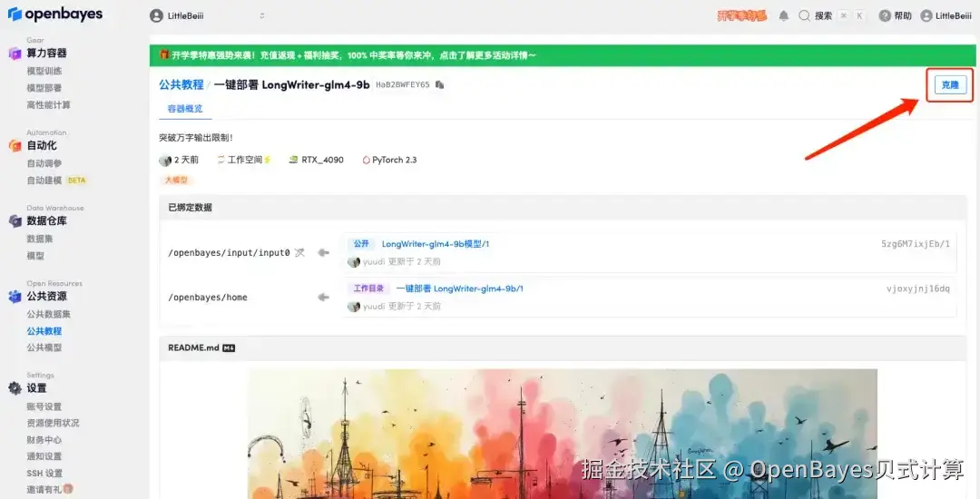980x499 pixels.
Task: Open 公共模型 in the sidebar
Action: tap(44, 347)
